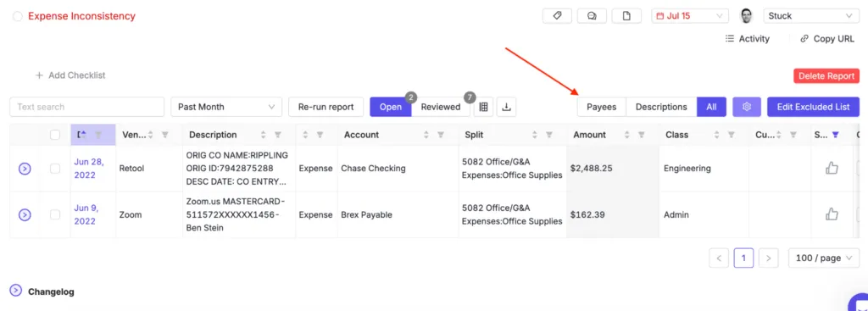Filter the Description column

278,135
